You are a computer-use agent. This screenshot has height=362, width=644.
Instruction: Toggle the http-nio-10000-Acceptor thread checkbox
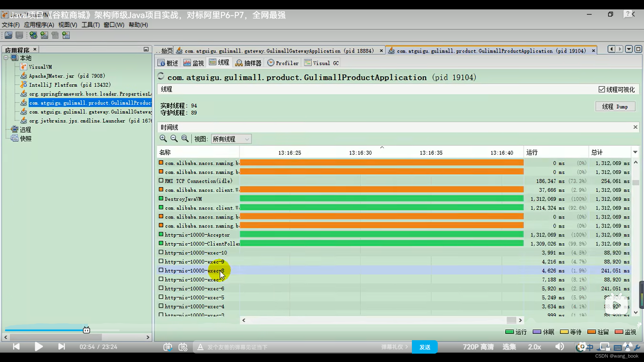click(161, 234)
